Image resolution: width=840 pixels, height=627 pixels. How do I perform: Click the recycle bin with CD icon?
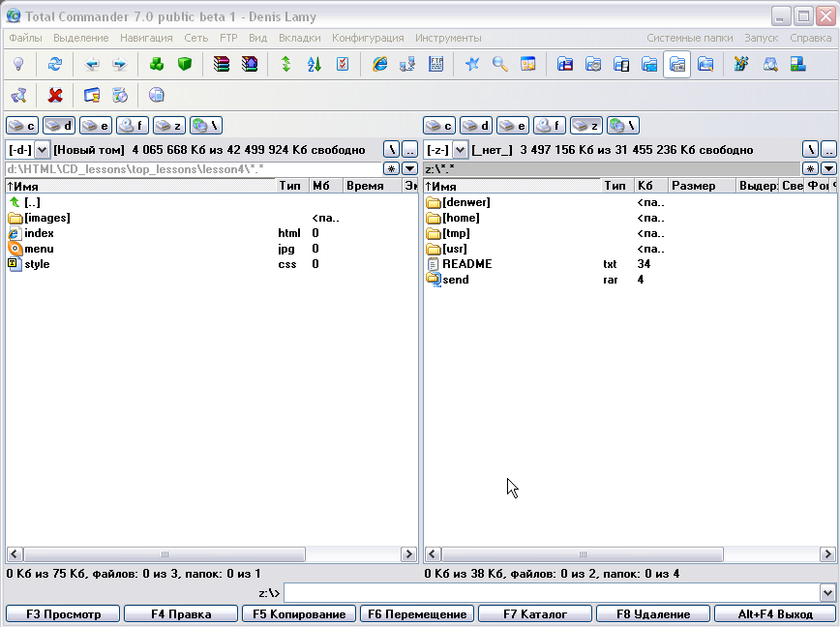[x=119, y=96]
